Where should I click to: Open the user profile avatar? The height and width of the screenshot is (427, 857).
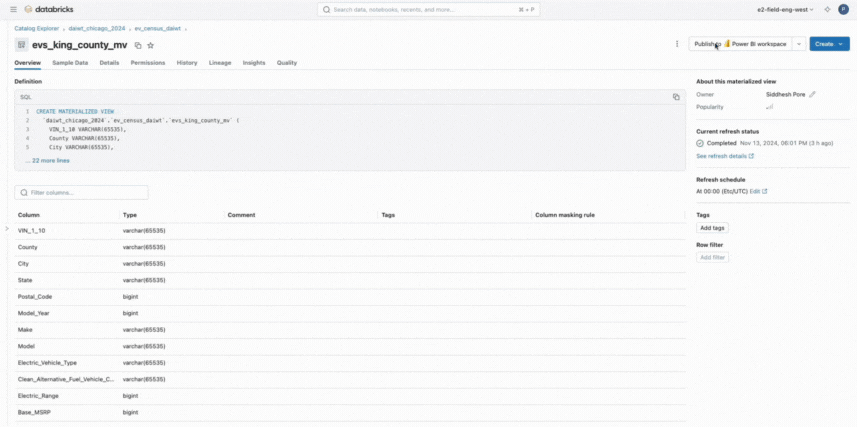click(844, 9)
